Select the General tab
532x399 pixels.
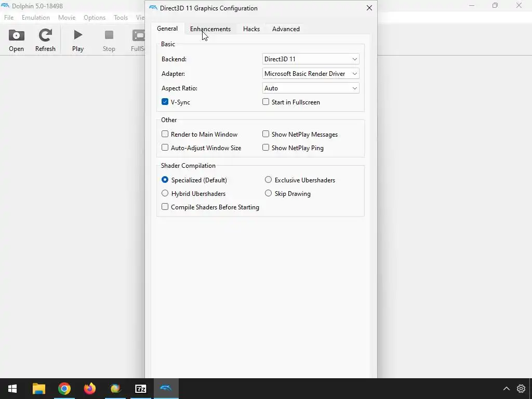click(x=167, y=29)
